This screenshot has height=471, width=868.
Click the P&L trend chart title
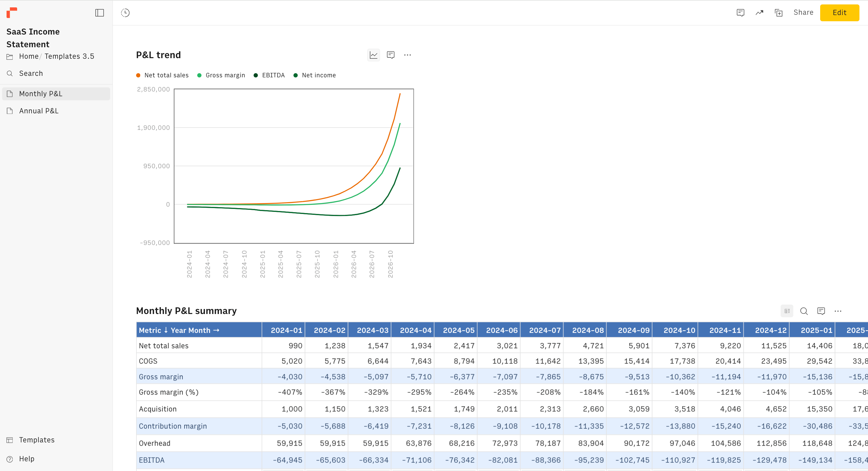pos(158,55)
